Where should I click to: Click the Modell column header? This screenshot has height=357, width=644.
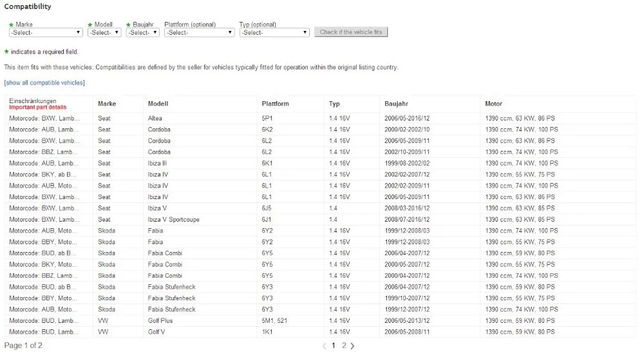click(158, 104)
